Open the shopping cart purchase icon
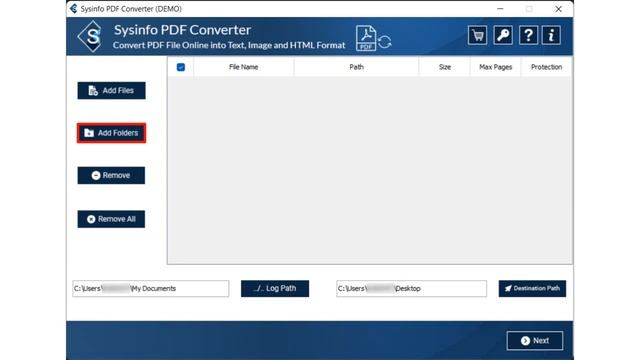Image resolution: width=640 pixels, height=360 pixels. coord(477,36)
